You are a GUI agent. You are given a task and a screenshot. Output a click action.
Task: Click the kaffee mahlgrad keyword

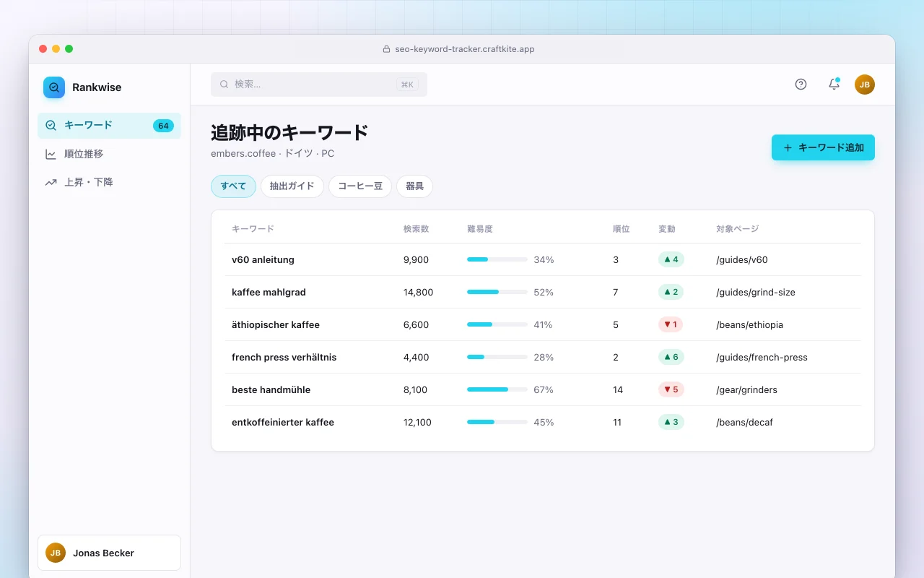click(x=269, y=292)
